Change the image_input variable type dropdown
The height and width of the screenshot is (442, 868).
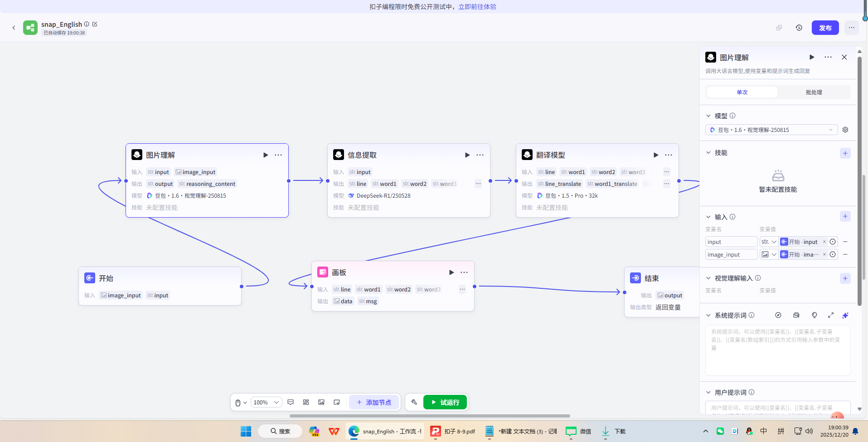(x=769, y=254)
